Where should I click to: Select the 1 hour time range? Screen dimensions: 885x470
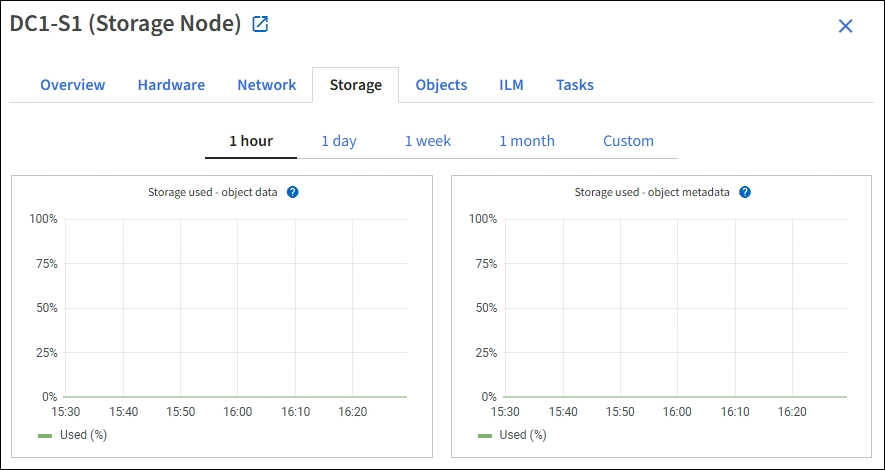[251, 141]
